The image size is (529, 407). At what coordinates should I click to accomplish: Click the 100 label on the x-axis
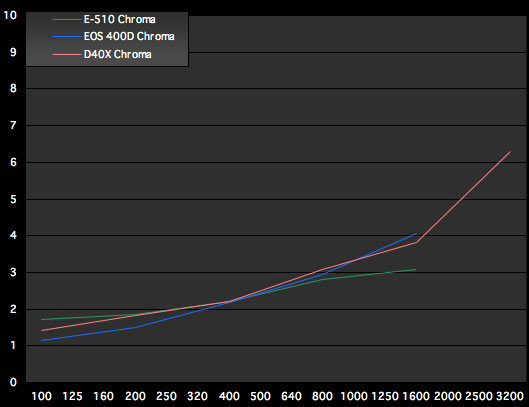click(41, 396)
